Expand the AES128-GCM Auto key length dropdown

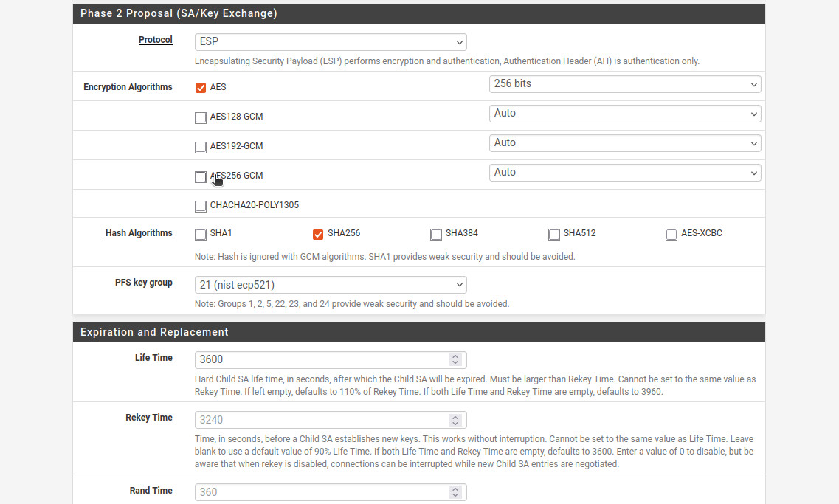[x=624, y=114]
